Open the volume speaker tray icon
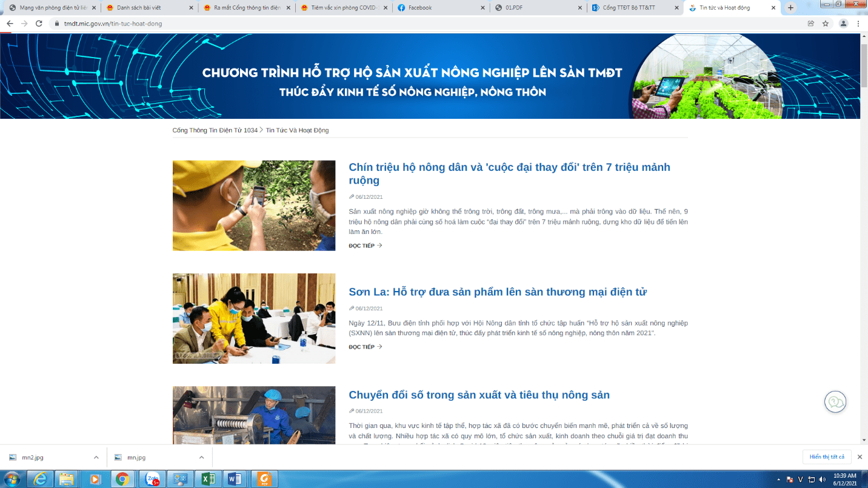868x488 pixels. click(x=823, y=480)
